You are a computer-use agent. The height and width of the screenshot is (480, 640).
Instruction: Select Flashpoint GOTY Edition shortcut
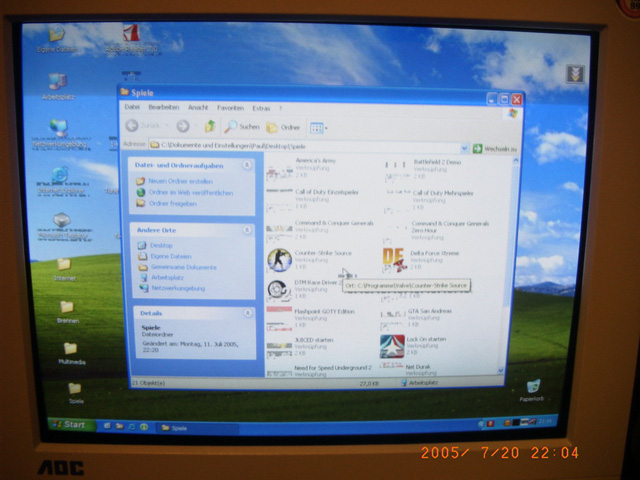click(311, 318)
